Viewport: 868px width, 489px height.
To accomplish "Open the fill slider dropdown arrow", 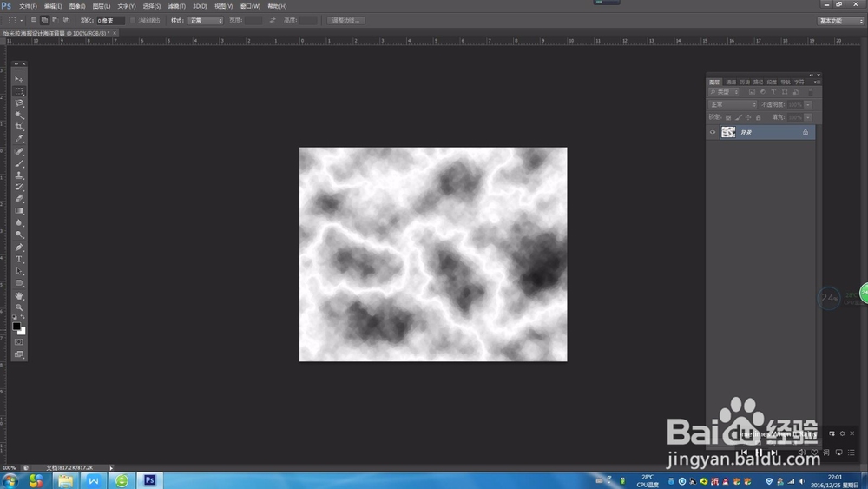I will click(x=808, y=117).
